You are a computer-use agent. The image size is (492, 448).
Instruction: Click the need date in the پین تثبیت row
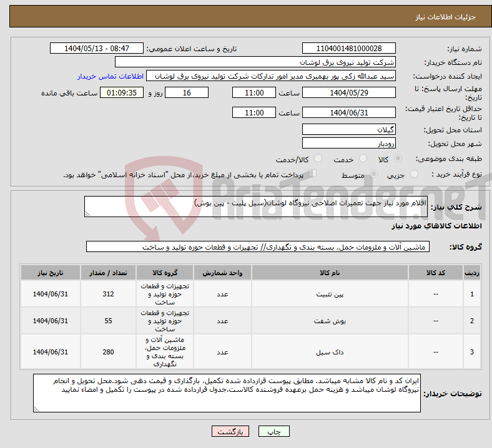(50, 294)
